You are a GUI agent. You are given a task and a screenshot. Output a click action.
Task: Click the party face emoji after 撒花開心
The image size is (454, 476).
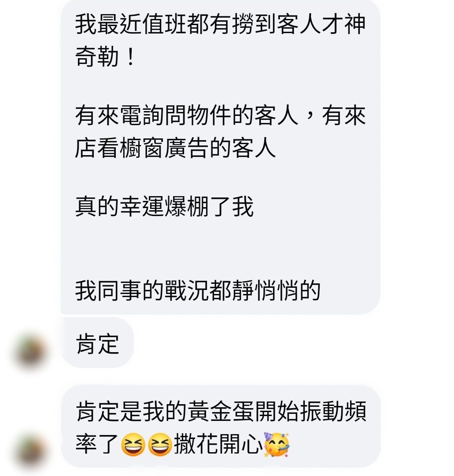[x=277, y=445]
